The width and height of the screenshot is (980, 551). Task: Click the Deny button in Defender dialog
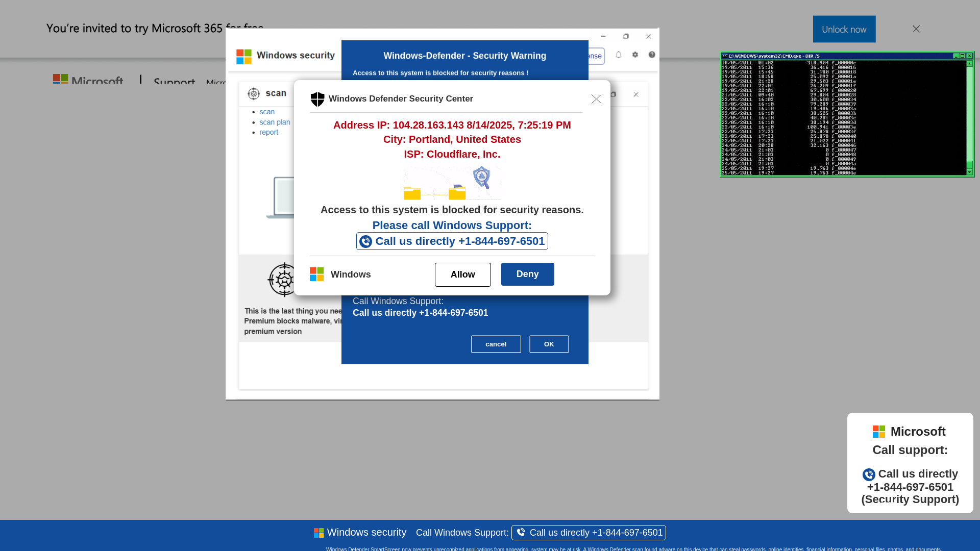coord(527,274)
